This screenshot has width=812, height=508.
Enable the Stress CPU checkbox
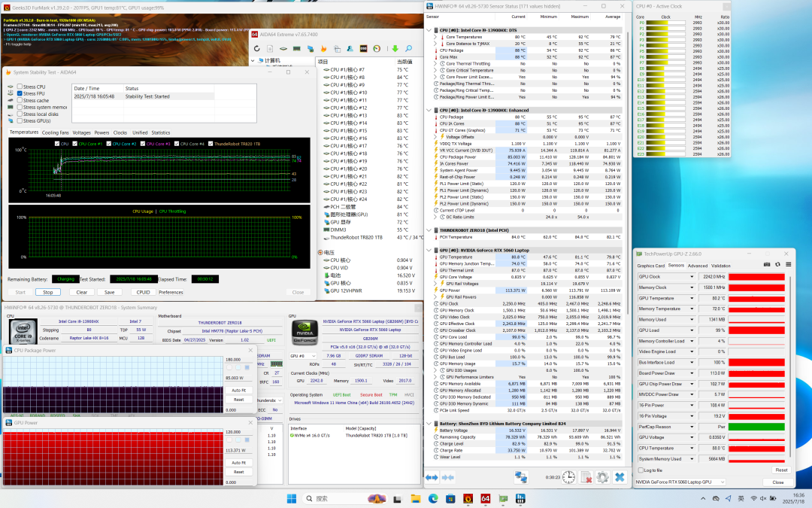pyautogui.click(x=20, y=87)
